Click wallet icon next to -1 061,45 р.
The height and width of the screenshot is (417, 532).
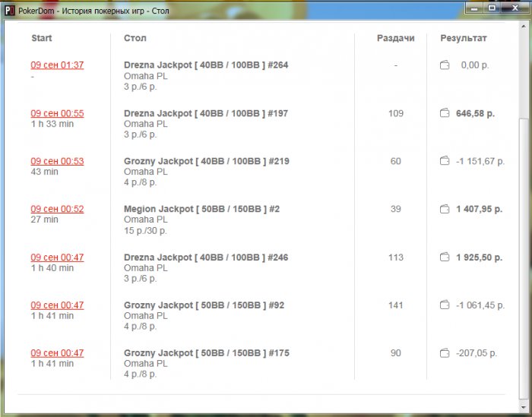click(445, 305)
